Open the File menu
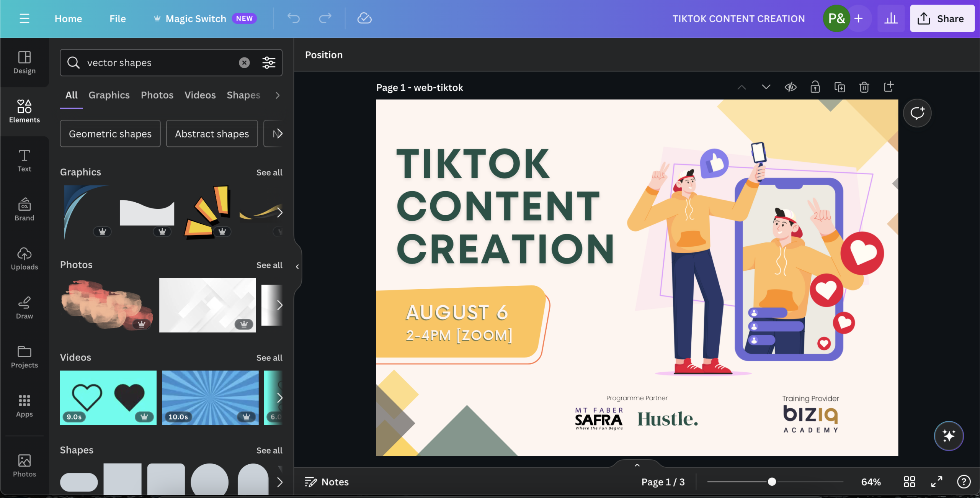 coord(118,18)
